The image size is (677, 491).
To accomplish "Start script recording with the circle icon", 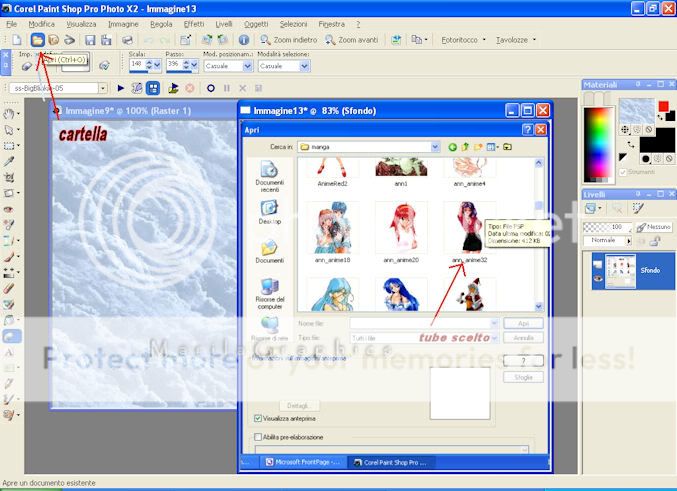I will pos(211,88).
